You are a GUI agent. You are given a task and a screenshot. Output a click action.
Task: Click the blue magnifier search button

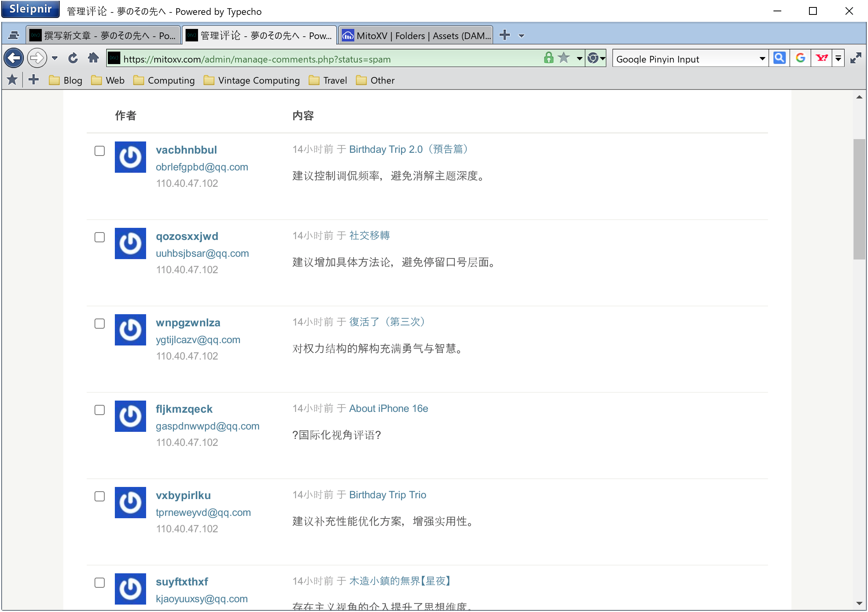click(779, 58)
